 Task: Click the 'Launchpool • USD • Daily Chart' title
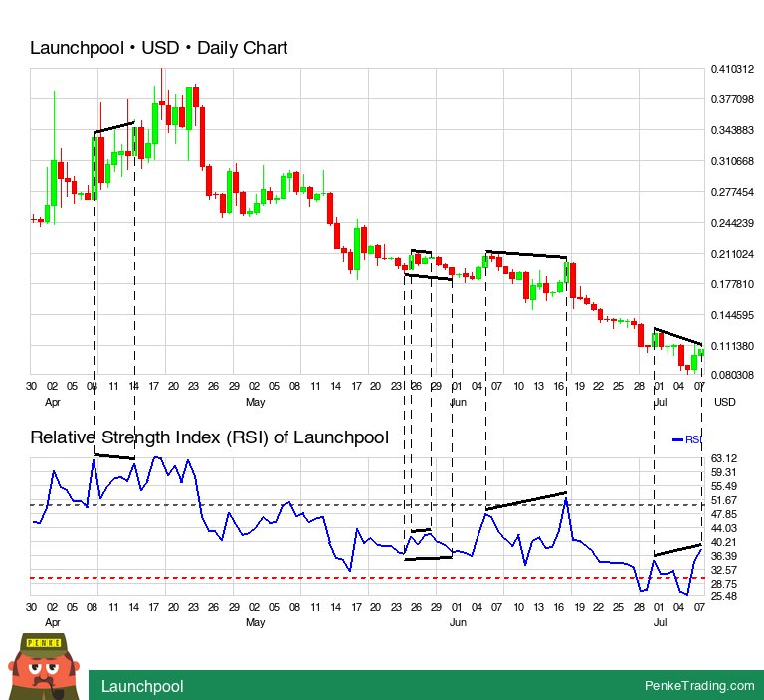coord(158,48)
